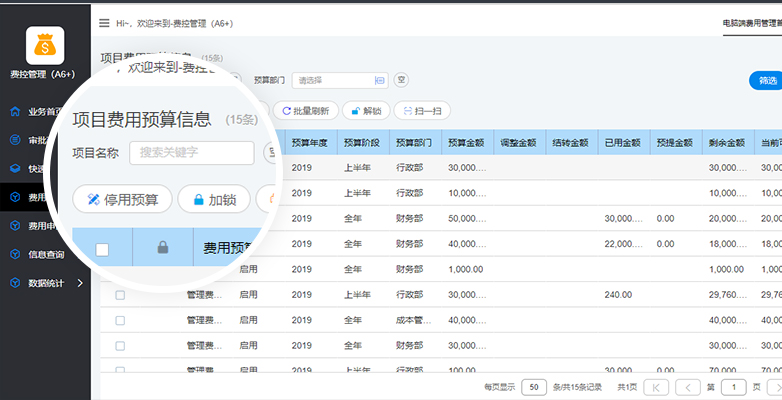The image size is (782, 400).
Task: Click the 空 clear circle button
Action: tap(401, 80)
